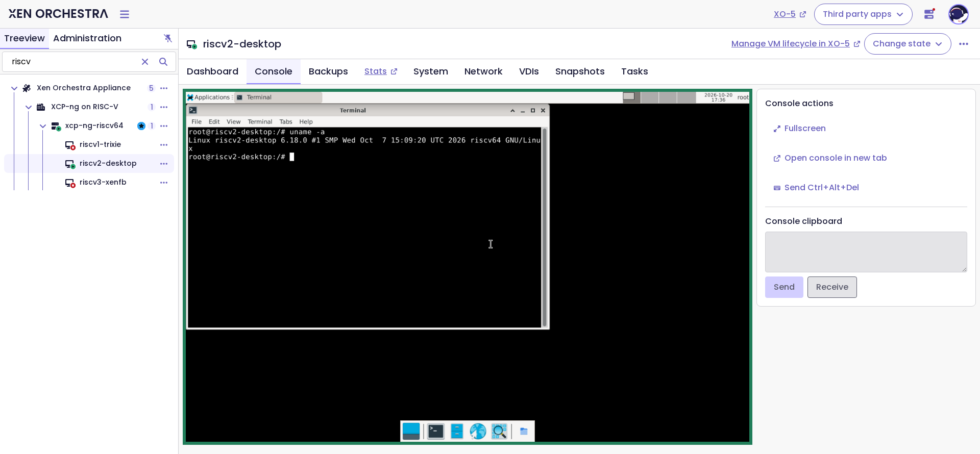Open the Change state dropdown
Image resolution: width=980 pixels, height=454 pixels.
click(908, 44)
